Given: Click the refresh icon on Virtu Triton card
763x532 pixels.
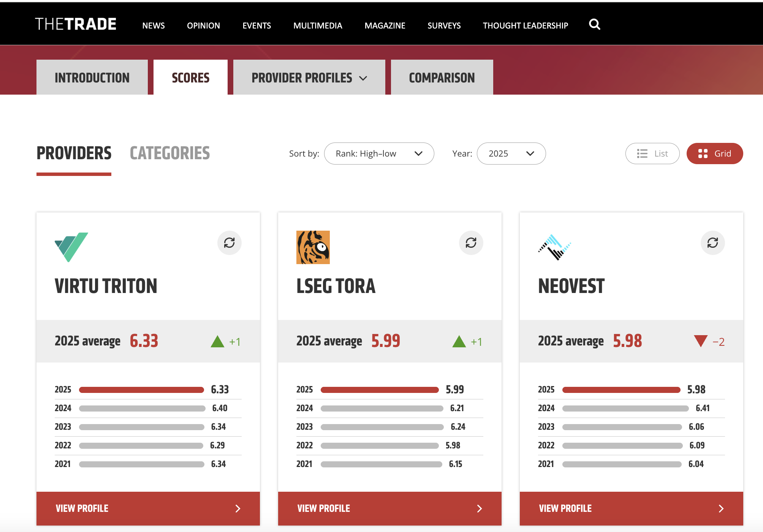Looking at the screenshot, I should click(229, 243).
